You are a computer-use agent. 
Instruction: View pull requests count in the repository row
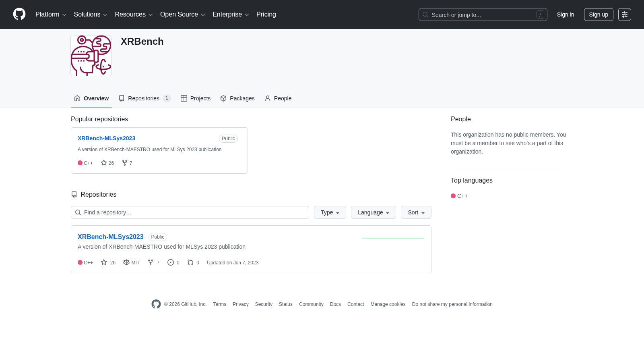[193, 262]
